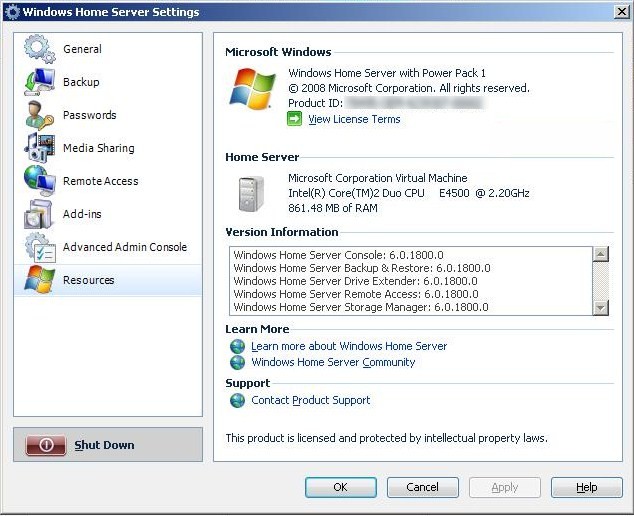634x516 pixels.
Task: Close the Windows Home Server Settings window
Action: pyautogui.click(x=619, y=13)
